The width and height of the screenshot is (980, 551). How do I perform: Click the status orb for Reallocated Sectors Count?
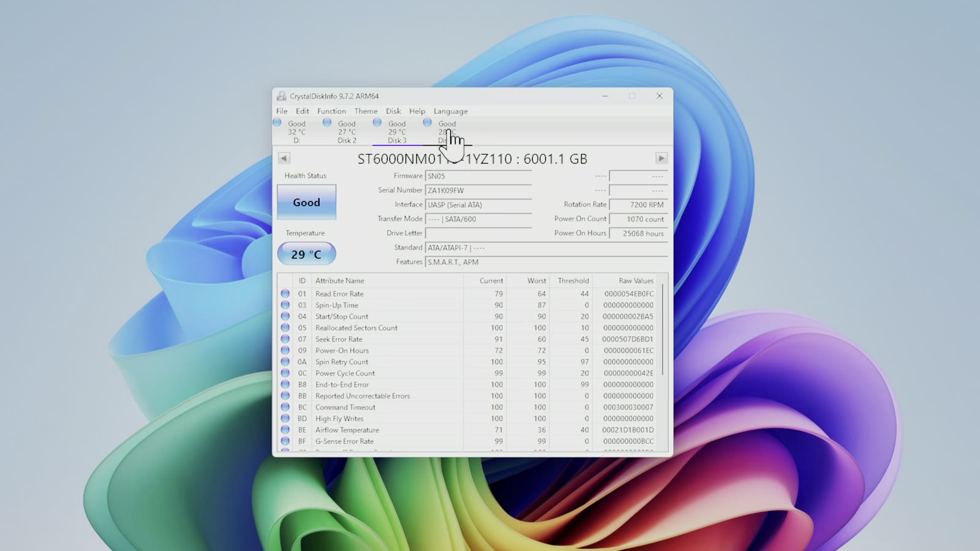[x=285, y=328]
